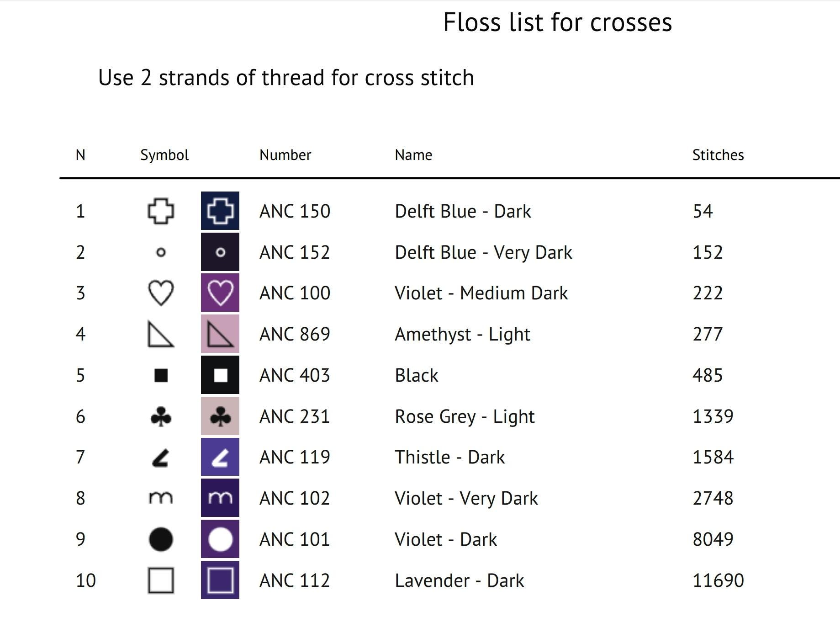Select the ANC 101 number text
The width and height of the screenshot is (840, 623).
tap(295, 539)
